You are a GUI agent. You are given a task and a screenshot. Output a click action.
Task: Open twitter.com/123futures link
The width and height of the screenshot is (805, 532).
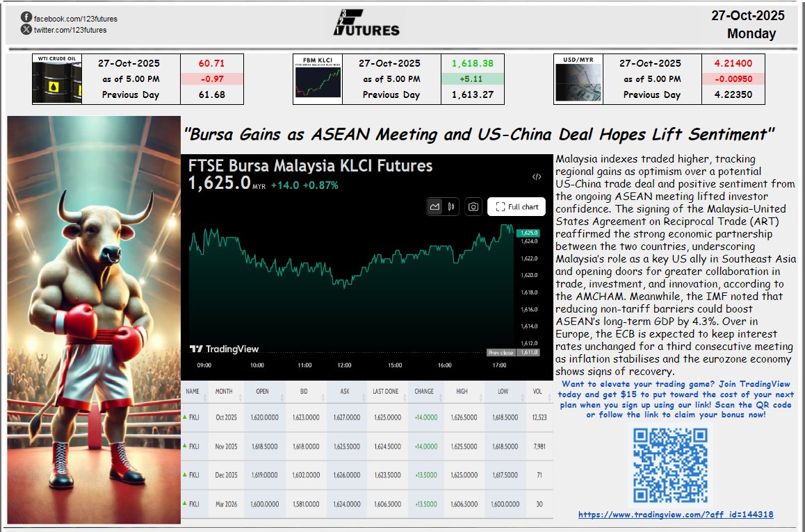(70, 30)
